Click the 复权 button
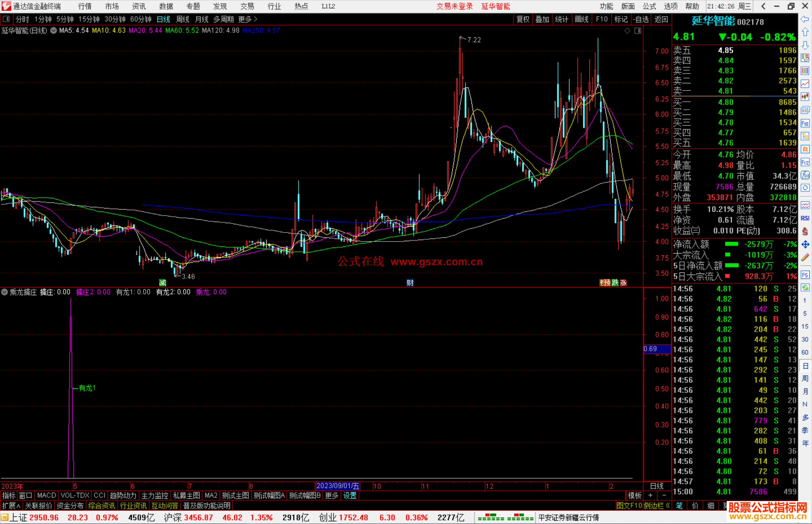The width and height of the screenshot is (812, 524). 523,19
